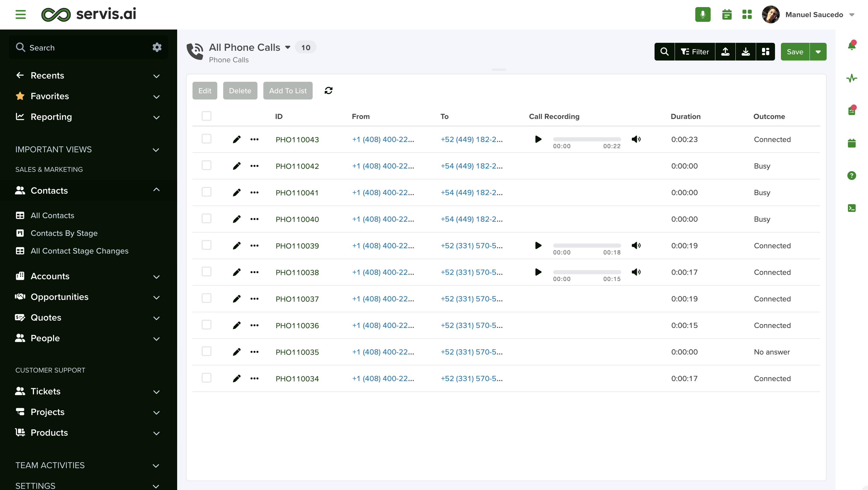Select the checkbox for PHO110034
The width and height of the screenshot is (868, 490).
point(206,378)
